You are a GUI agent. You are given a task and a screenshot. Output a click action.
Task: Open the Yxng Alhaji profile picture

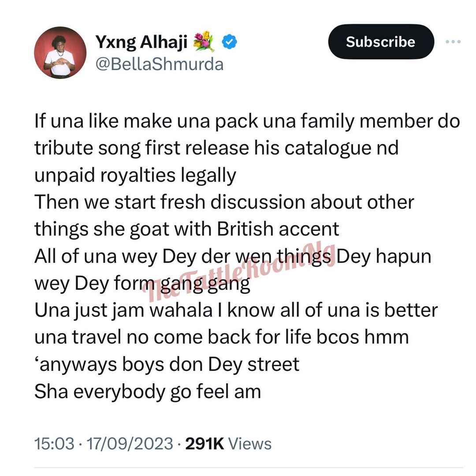[60, 53]
